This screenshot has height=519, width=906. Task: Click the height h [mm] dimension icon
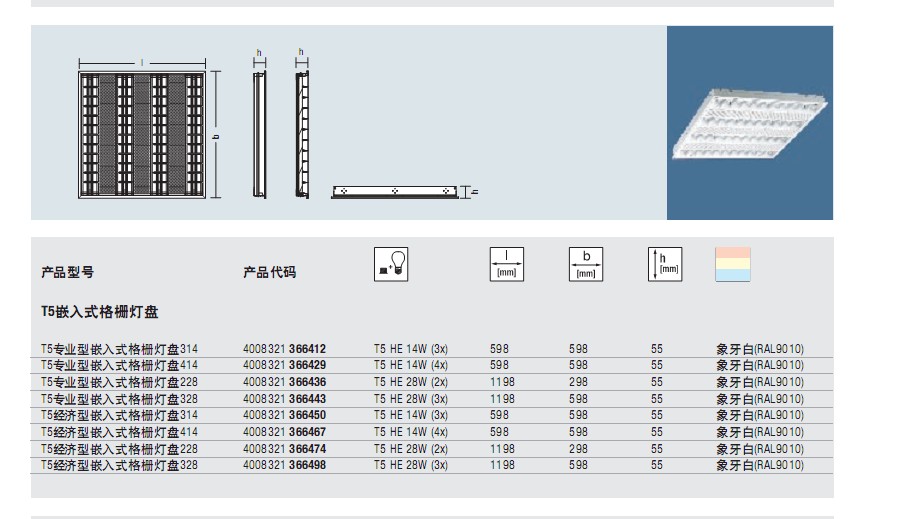tap(664, 263)
